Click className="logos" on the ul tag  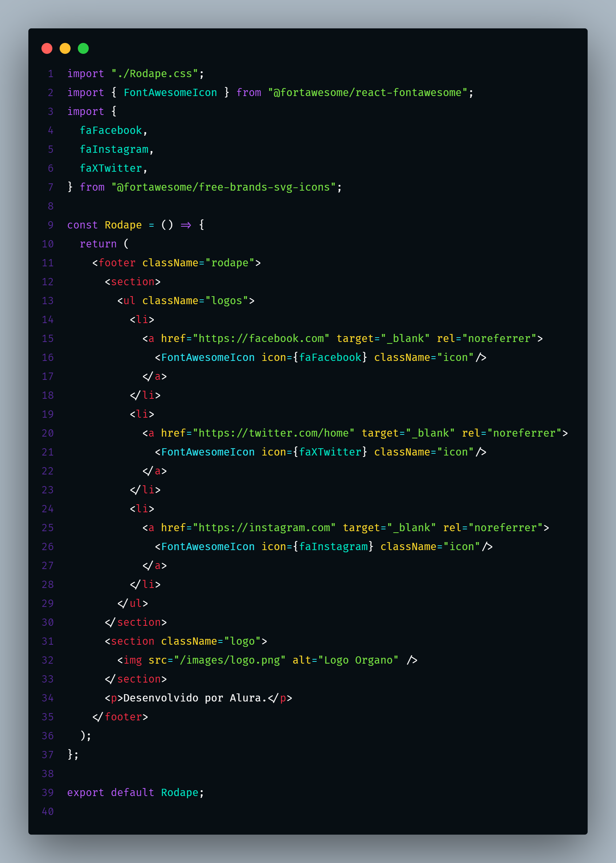[x=195, y=301]
